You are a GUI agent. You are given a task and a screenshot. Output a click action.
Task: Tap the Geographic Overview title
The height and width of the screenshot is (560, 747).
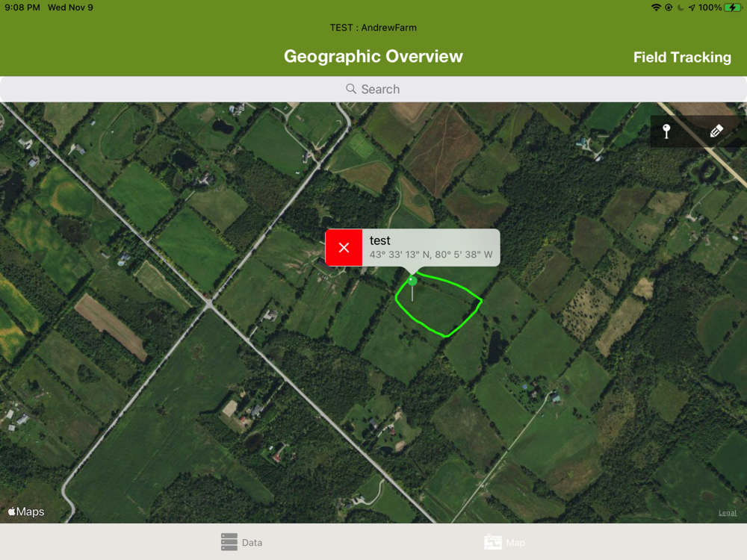point(373,56)
